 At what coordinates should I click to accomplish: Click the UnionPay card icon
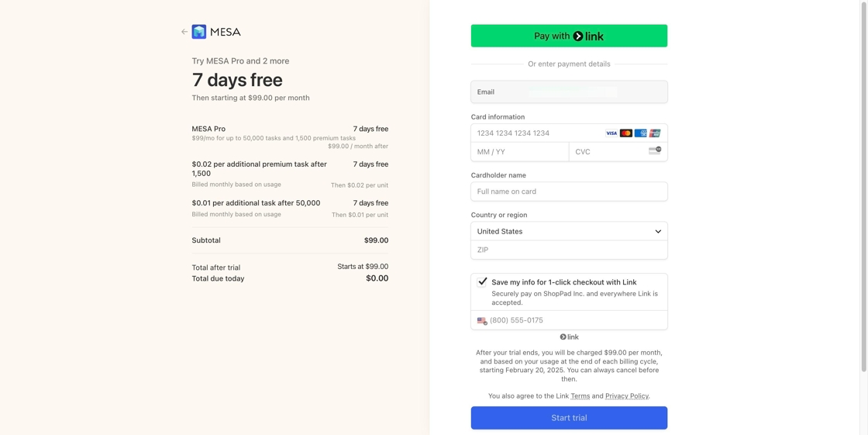click(655, 133)
